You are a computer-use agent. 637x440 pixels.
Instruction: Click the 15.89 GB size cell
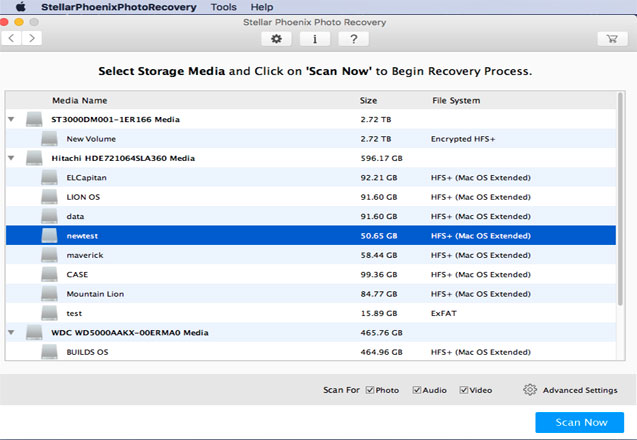click(x=379, y=314)
